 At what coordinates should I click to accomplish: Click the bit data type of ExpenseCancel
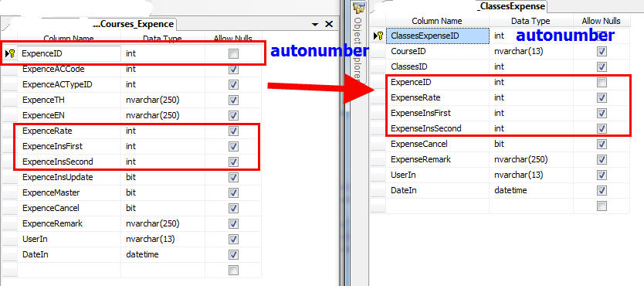[499, 145]
